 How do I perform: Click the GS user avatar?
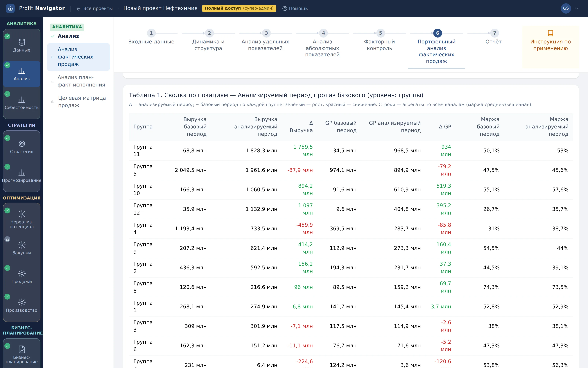click(x=566, y=8)
